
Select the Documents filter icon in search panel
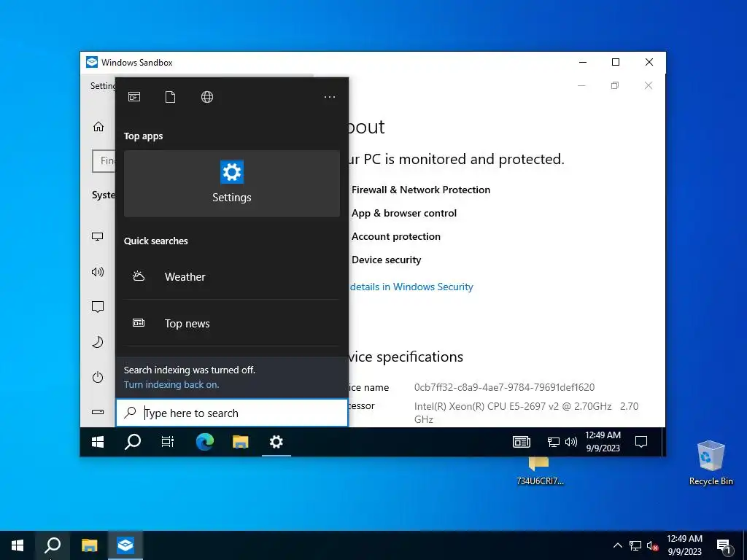(170, 97)
